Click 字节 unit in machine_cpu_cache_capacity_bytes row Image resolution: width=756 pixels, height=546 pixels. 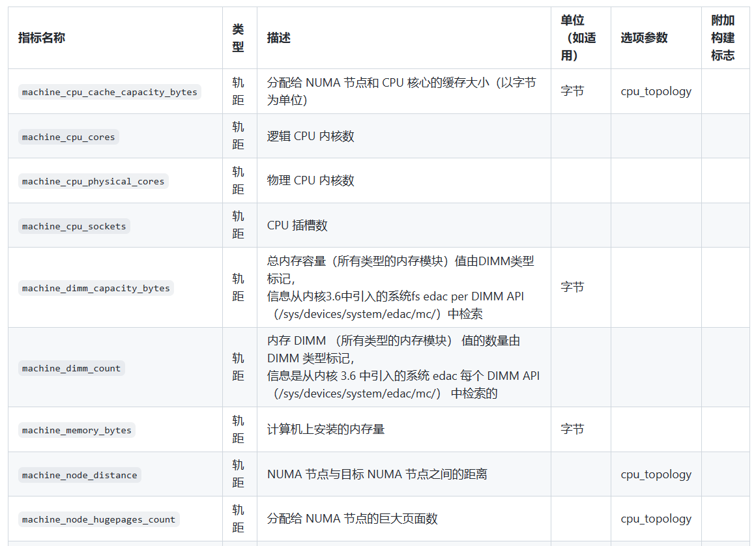click(x=572, y=92)
